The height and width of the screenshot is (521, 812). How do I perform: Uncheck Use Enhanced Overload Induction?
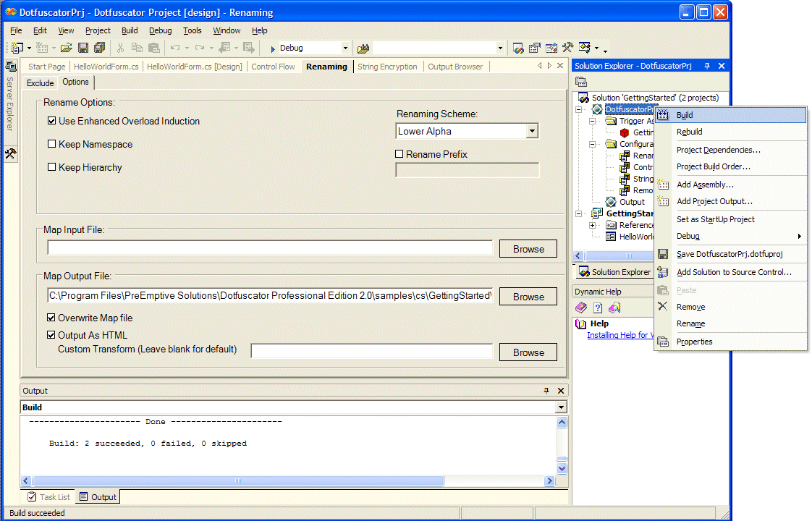(52, 121)
